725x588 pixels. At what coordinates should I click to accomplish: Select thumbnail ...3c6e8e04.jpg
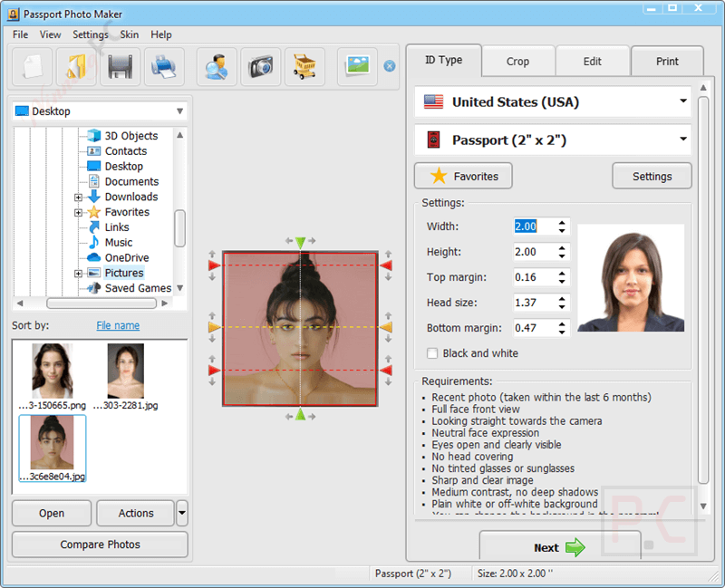pyautogui.click(x=53, y=448)
